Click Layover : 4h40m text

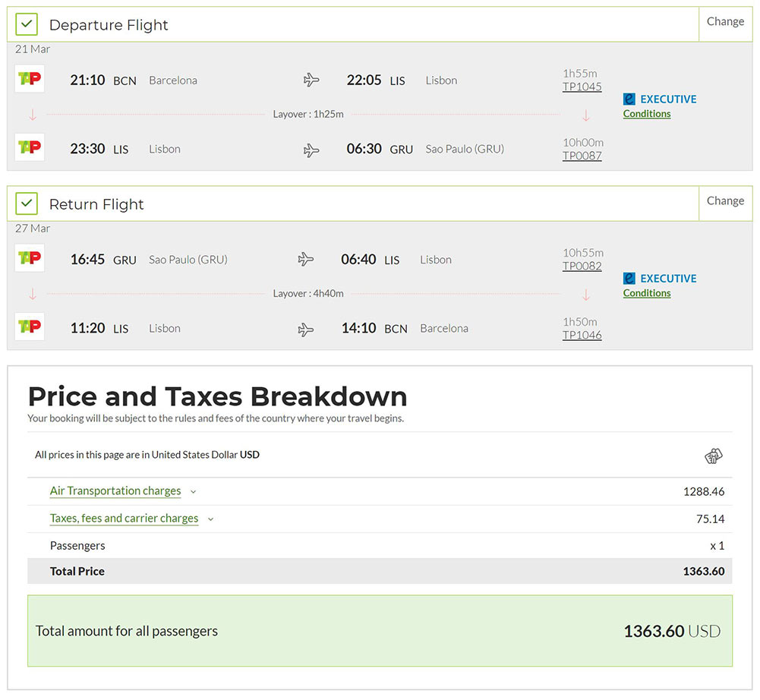(x=308, y=294)
